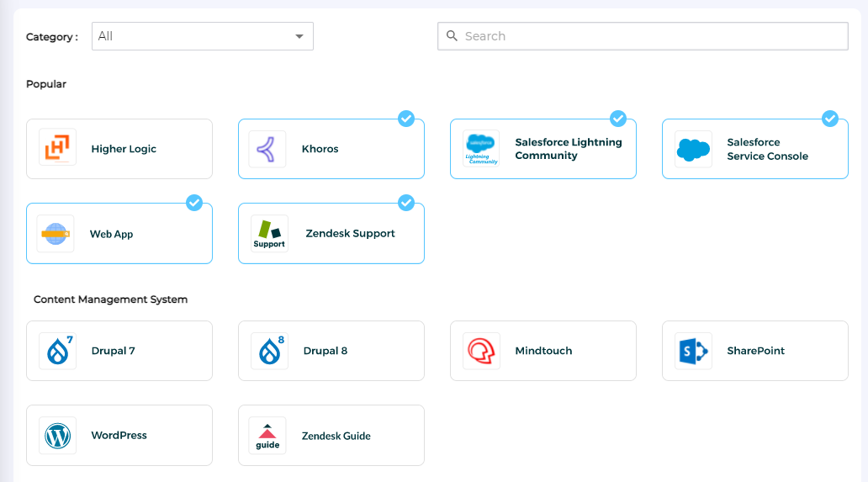Screen dimensions: 868x482
Task: Choose the Zendesk Guide label
Action: pyautogui.click(x=336, y=436)
